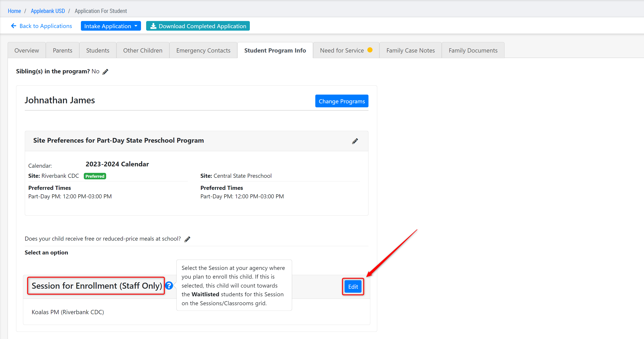Click the green Preferred badge
The width and height of the screenshot is (644, 339).
tap(95, 176)
